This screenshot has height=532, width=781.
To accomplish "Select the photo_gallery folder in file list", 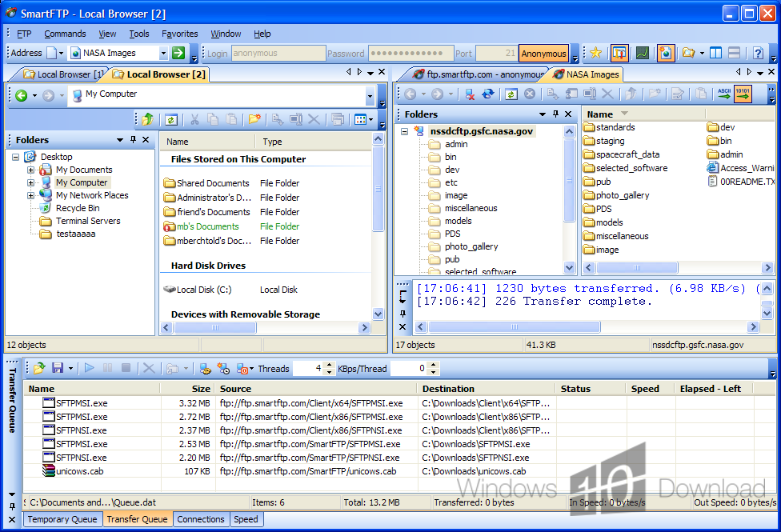I will click(622, 195).
